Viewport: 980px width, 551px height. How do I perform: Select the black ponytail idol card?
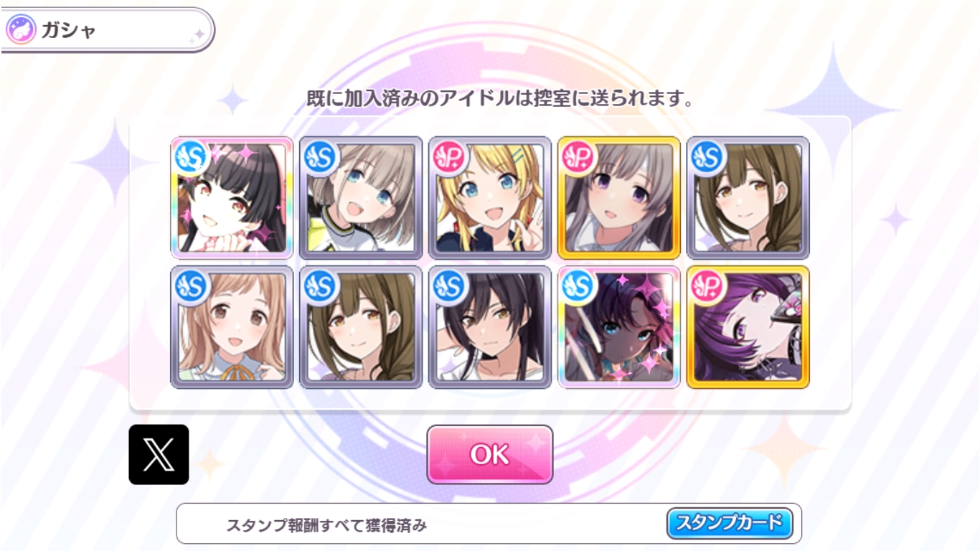pos(490,327)
